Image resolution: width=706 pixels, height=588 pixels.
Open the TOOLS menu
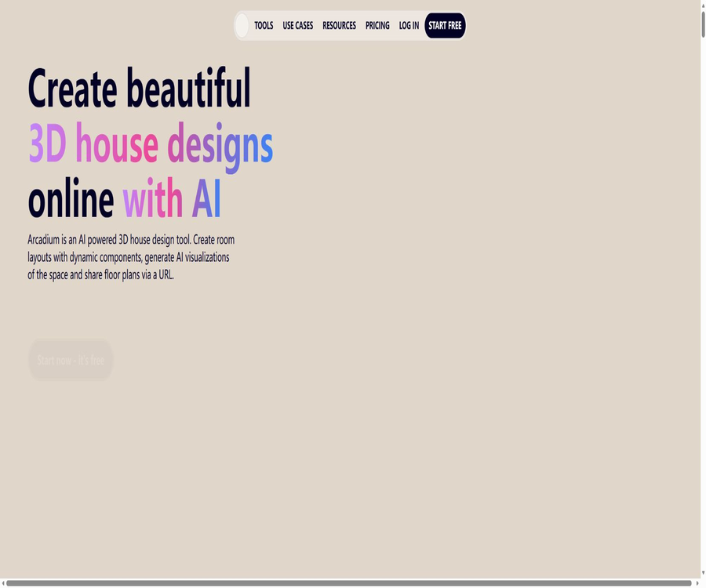pos(264,26)
